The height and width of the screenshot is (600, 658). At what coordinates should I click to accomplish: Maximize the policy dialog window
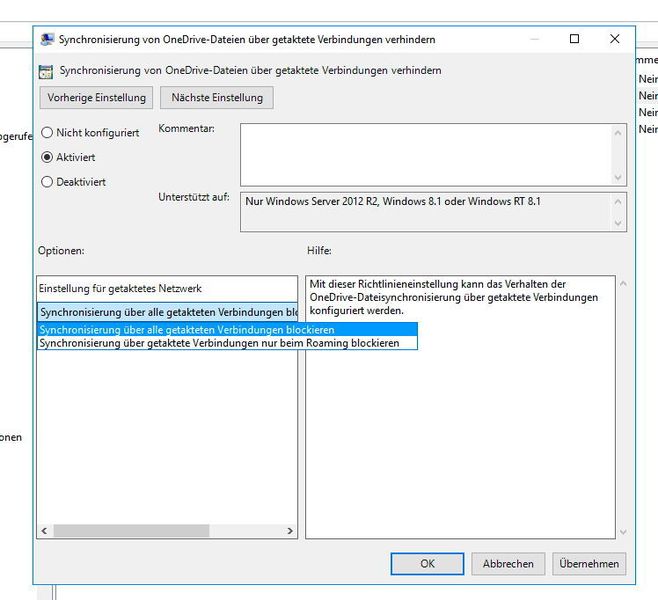(x=574, y=39)
